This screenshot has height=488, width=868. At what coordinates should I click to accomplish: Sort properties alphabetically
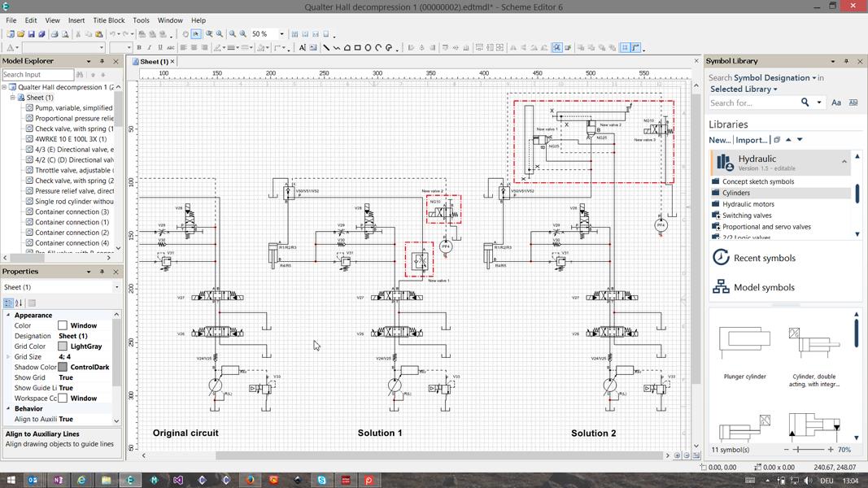[19, 303]
